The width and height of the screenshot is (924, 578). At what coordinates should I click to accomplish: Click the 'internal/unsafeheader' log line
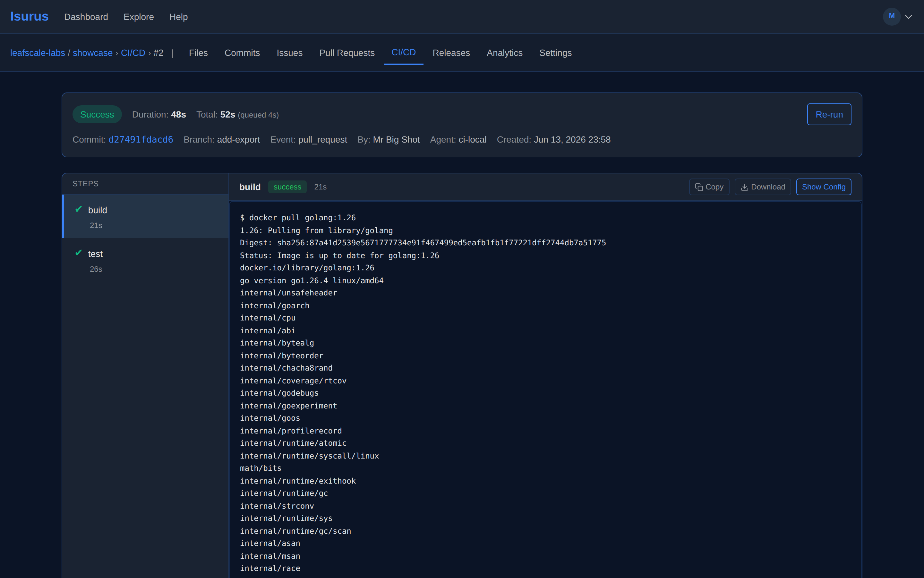click(288, 293)
